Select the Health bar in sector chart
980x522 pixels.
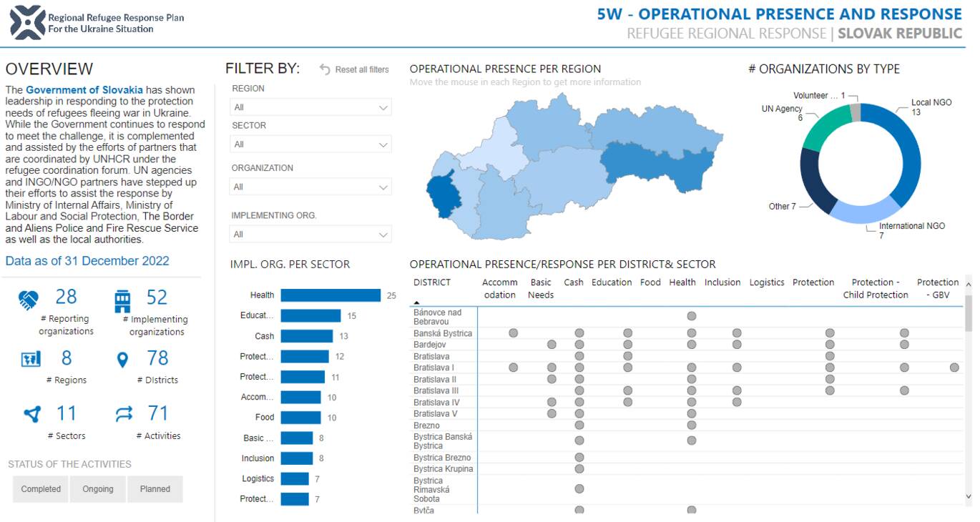(330, 295)
